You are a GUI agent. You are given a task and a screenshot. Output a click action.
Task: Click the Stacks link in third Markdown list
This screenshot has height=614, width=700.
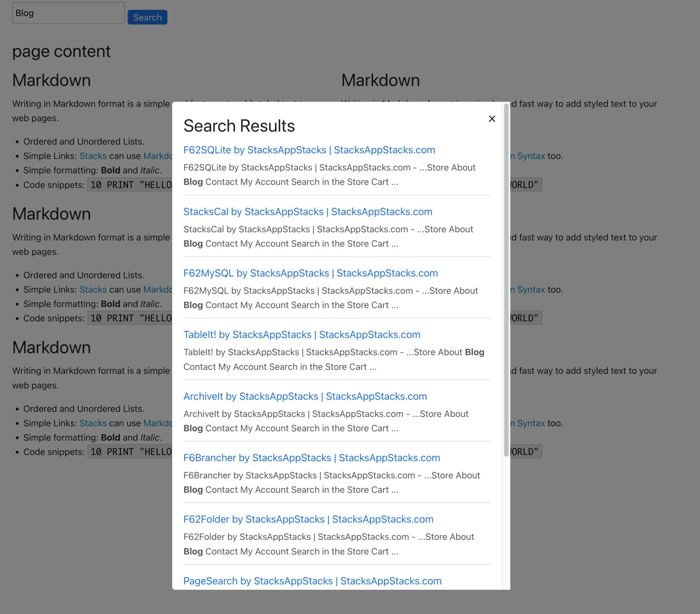pyautogui.click(x=93, y=423)
